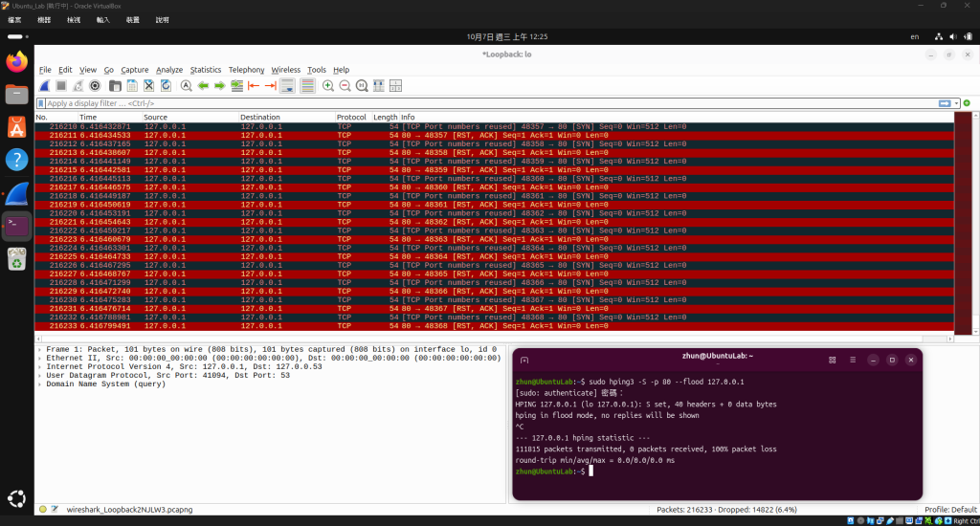The width and height of the screenshot is (980, 526).
Task: Click the packet list vertical scrollbar
Action: pos(975,224)
